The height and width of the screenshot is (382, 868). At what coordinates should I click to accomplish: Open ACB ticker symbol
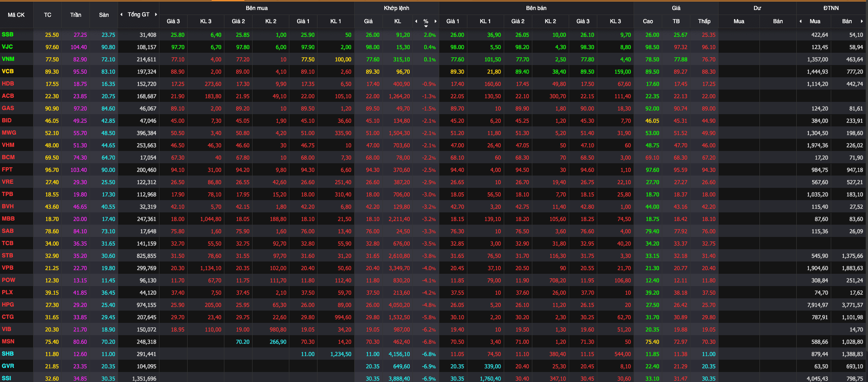pyautogui.click(x=8, y=96)
